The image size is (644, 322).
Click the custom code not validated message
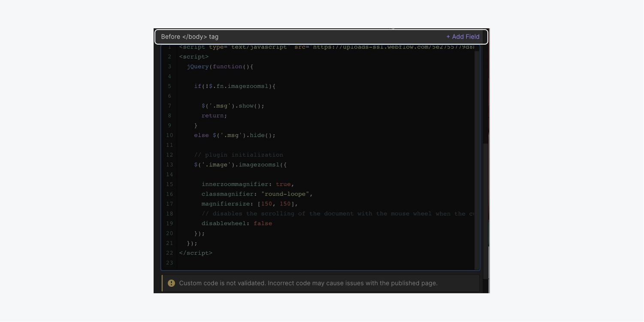click(308, 283)
